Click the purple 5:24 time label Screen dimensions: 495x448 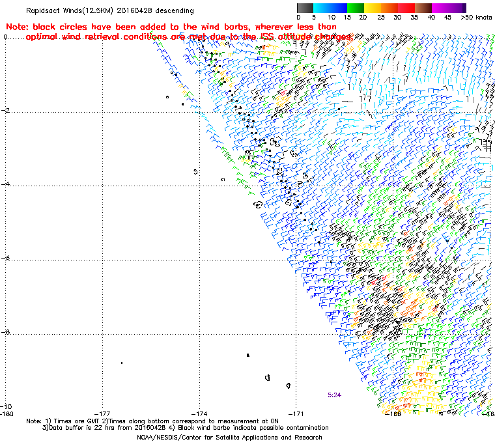pyautogui.click(x=334, y=395)
